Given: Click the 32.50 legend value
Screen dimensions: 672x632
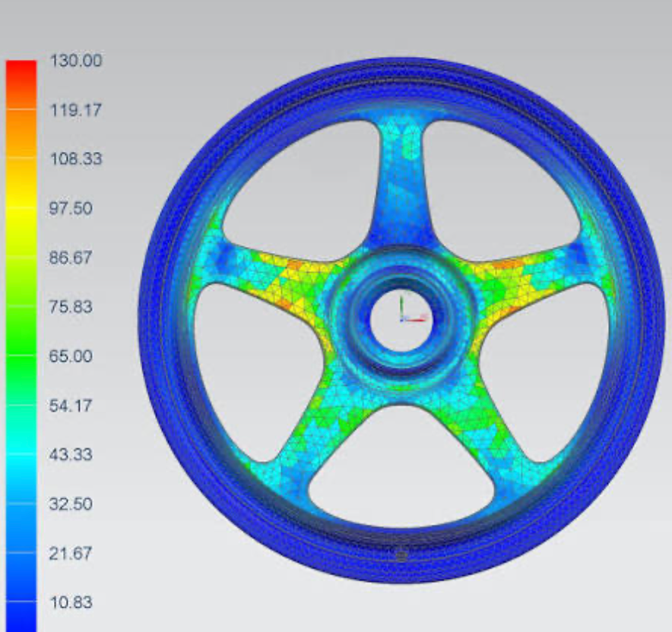Looking at the screenshot, I should 71,504.
